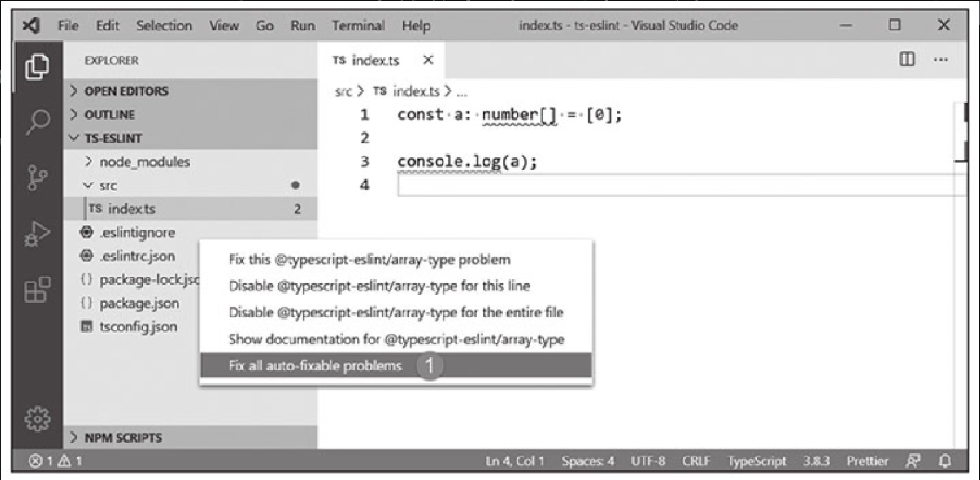Expand the Outline section

[190, 115]
